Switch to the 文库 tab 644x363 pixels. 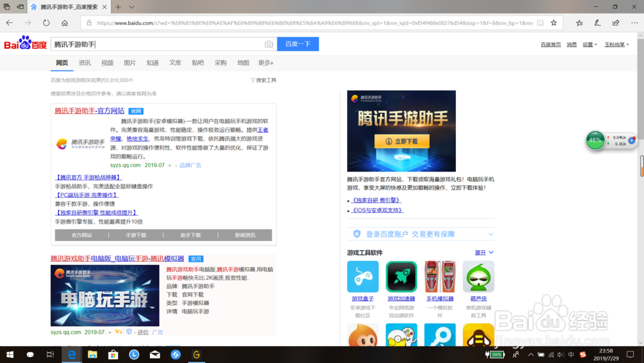[x=175, y=63]
